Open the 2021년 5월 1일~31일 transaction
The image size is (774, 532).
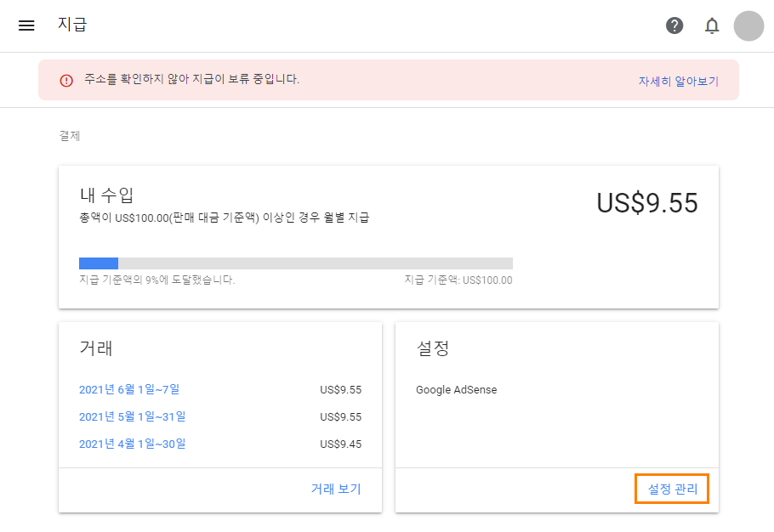(133, 416)
